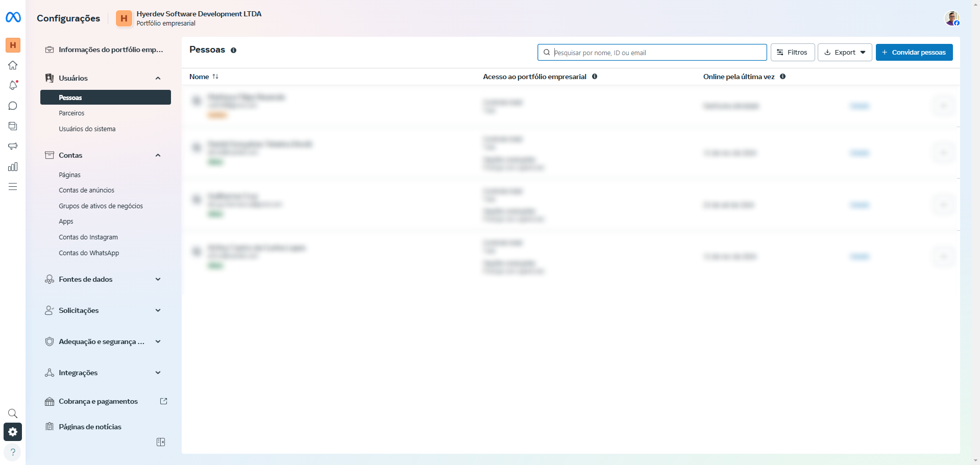Toggle the sidebar collapse panel icon
Image resolution: width=980 pixels, height=465 pixels.
[161, 442]
